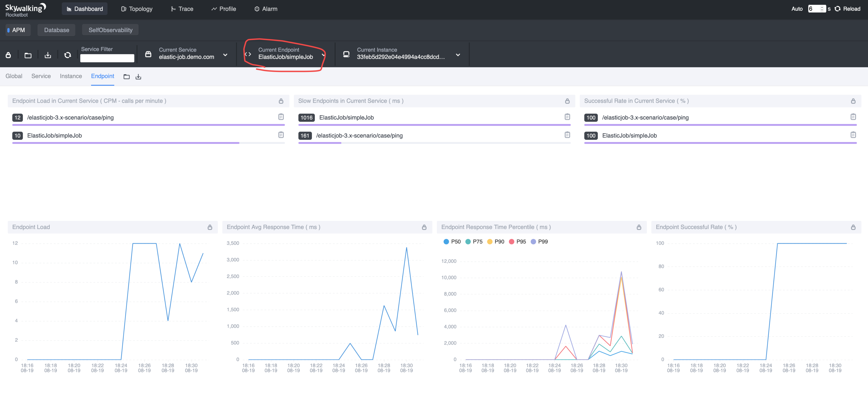Click the folder import icon in toolbar

click(28, 55)
